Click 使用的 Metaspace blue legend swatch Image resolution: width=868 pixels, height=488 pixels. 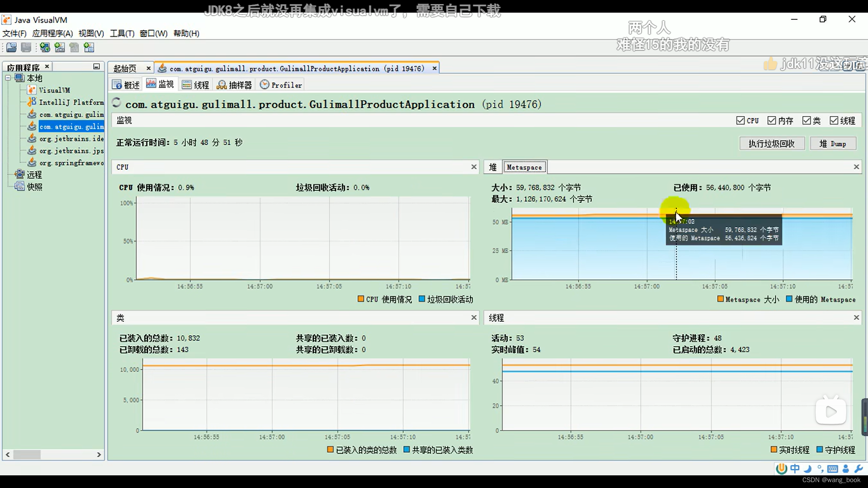pos(789,299)
